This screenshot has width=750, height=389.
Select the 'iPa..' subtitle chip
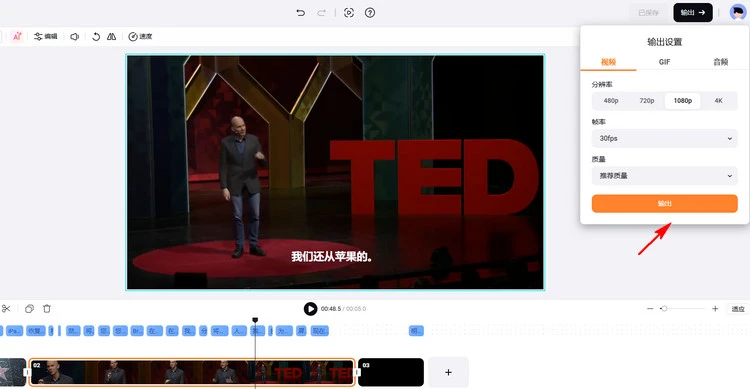click(x=14, y=331)
